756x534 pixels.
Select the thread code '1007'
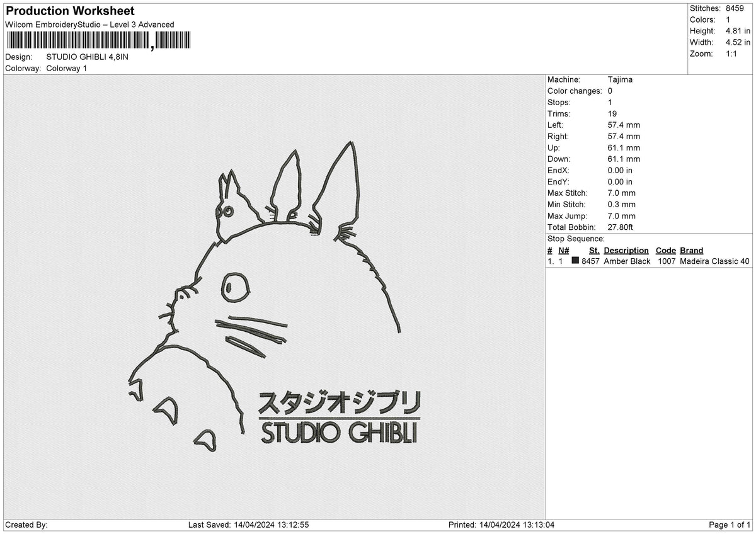(667, 261)
